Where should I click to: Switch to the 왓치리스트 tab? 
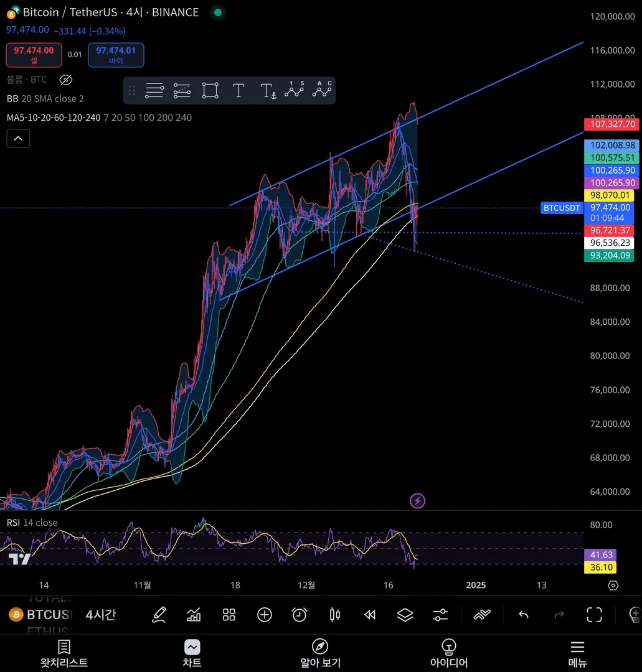[64, 653]
